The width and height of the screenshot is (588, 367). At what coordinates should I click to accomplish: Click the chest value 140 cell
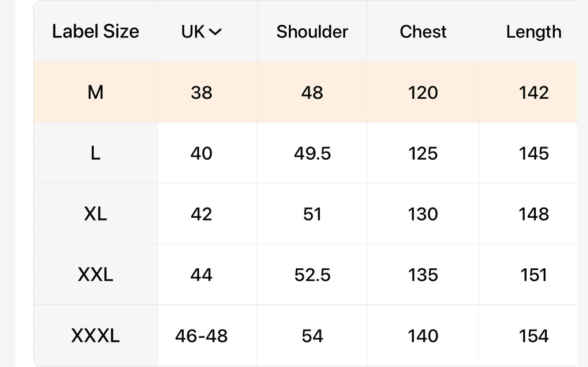click(423, 335)
